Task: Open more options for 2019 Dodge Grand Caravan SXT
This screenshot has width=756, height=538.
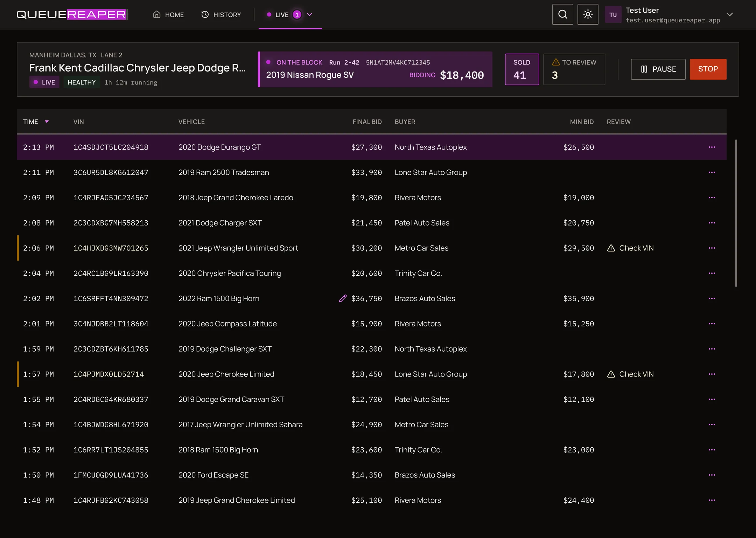Action: click(712, 399)
